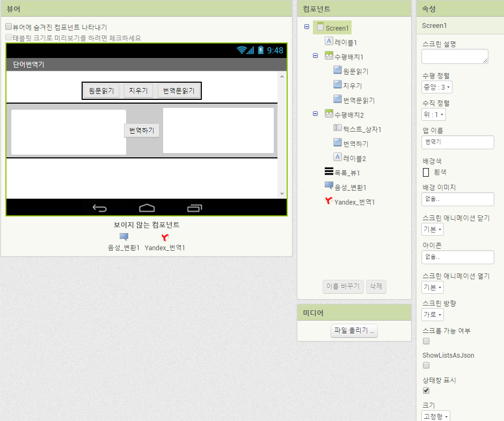The width and height of the screenshot is (504, 421).
Task: Click the 배경색 white color swatch
Action: point(426,172)
